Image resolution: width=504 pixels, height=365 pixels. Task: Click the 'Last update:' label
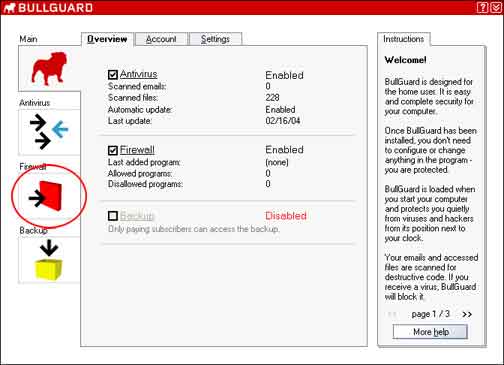[130, 121]
